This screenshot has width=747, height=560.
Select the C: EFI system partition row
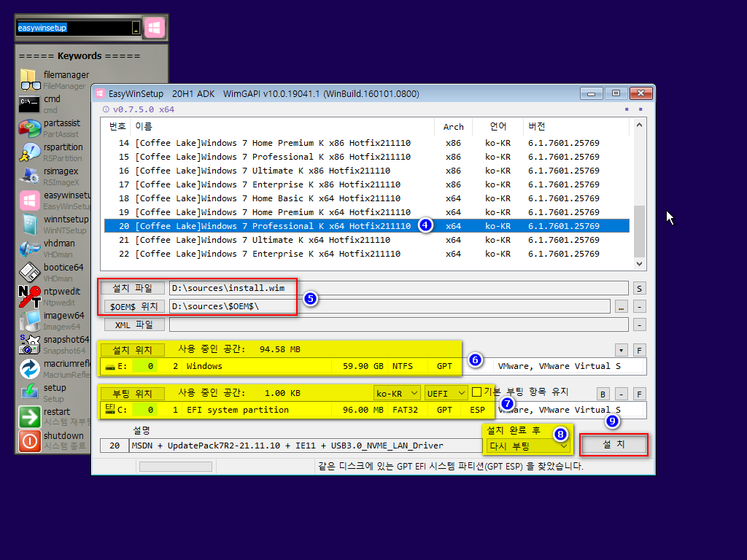pos(373,410)
